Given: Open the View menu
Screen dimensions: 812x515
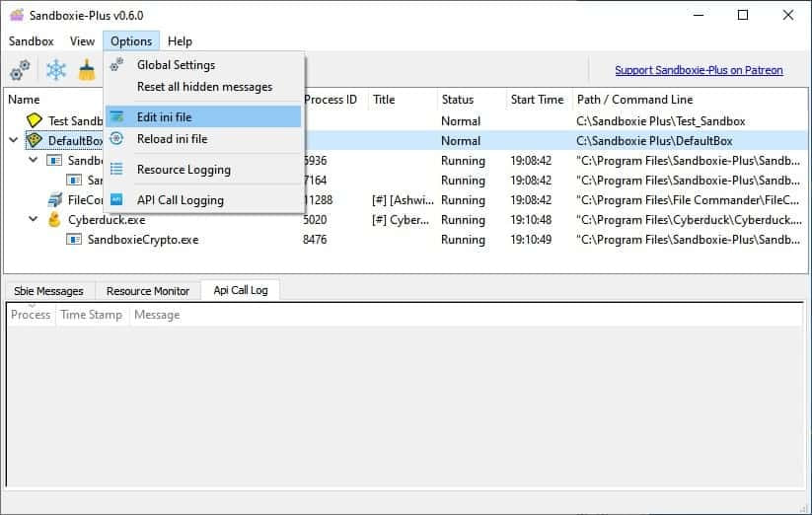Looking at the screenshot, I should click(82, 41).
